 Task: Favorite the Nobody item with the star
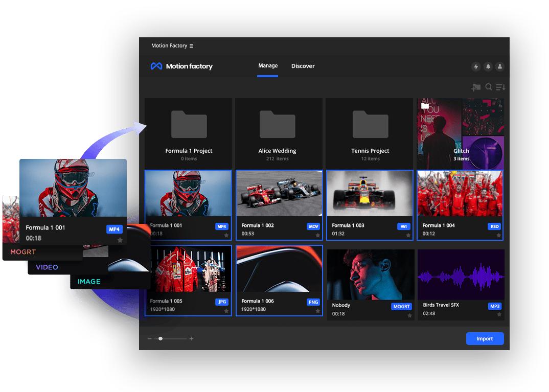[x=409, y=316]
